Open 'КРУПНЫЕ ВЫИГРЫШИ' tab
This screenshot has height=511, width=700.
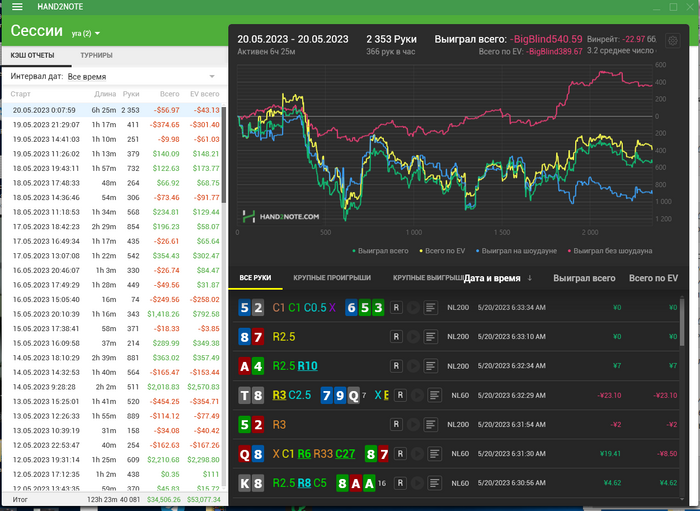coord(428,278)
